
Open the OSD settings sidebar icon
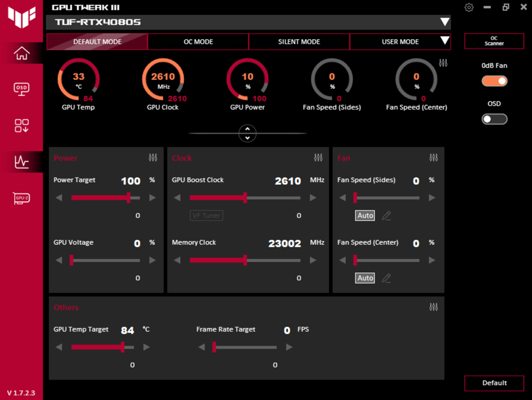(22, 89)
